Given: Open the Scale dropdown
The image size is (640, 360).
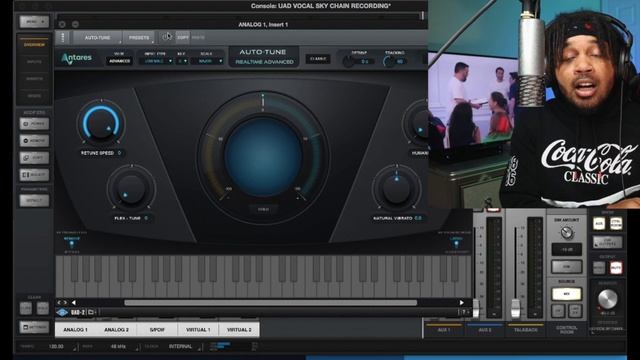Looking at the screenshot, I should coord(207,61).
